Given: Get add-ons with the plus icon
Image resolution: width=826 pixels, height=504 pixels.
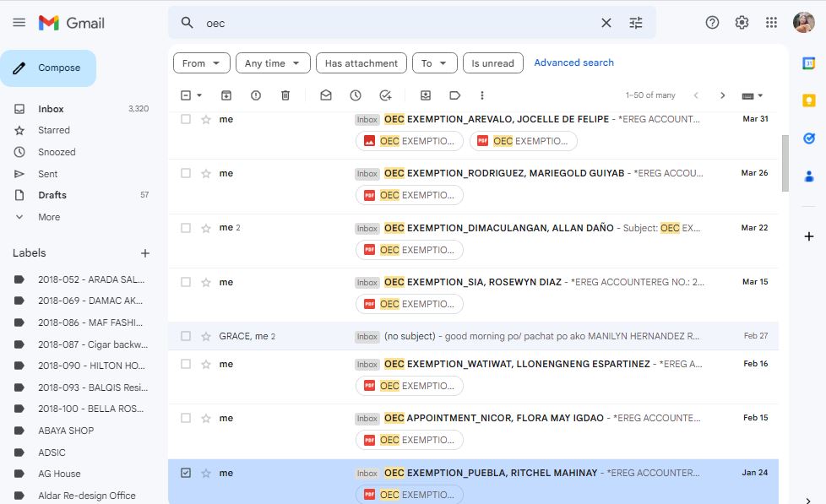Looking at the screenshot, I should coord(808,236).
